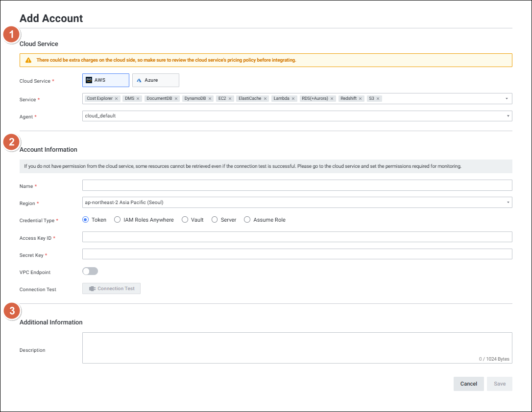532x412 pixels.
Task: Choose AWS as the cloud service
Action: tap(105, 80)
